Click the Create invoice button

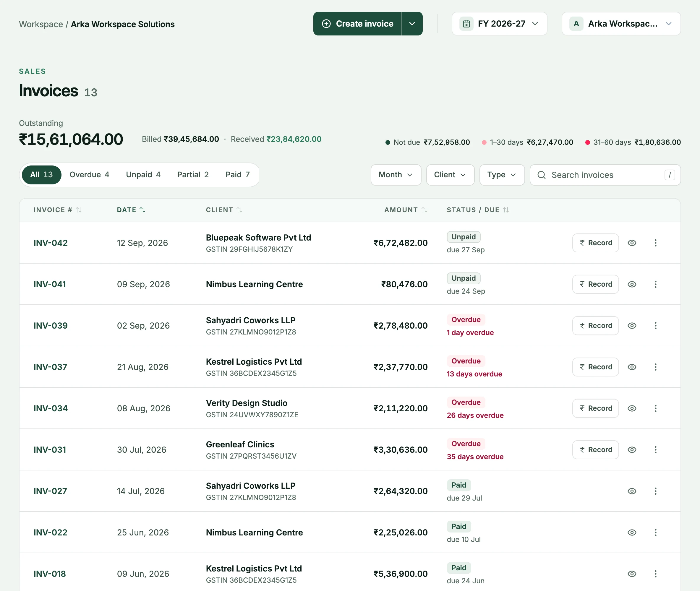[x=357, y=24]
